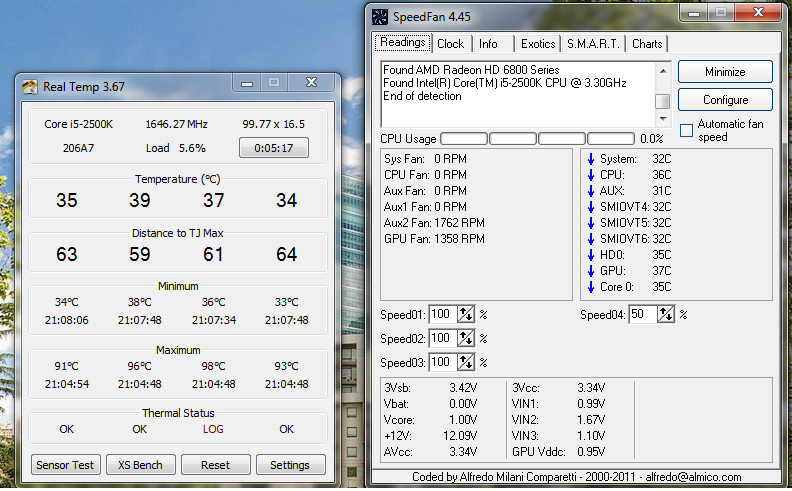
Task: Select the Readings tab in SpeedFan
Action: tap(403, 42)
